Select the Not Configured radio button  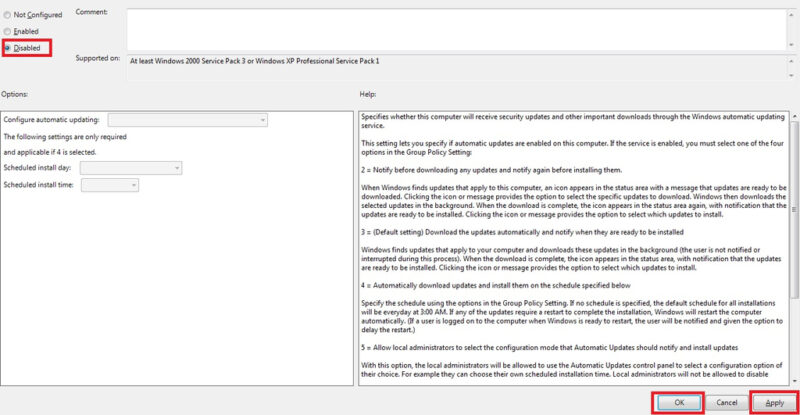[x=8, y=15]
